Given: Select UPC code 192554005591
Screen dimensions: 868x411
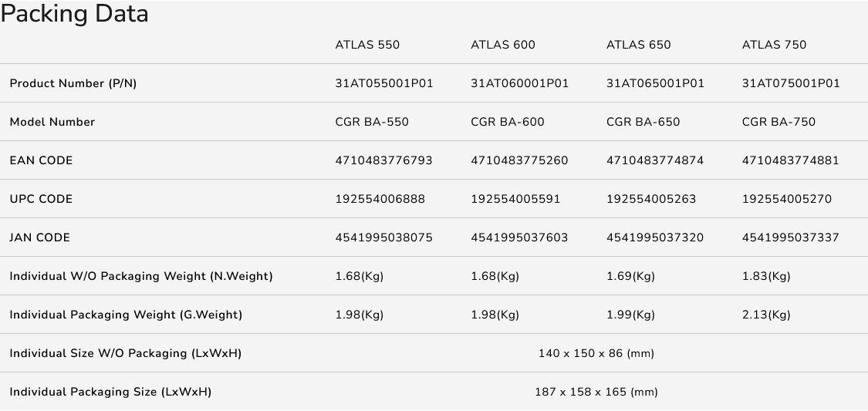Looking at the screenshot, I should (515, 199).
